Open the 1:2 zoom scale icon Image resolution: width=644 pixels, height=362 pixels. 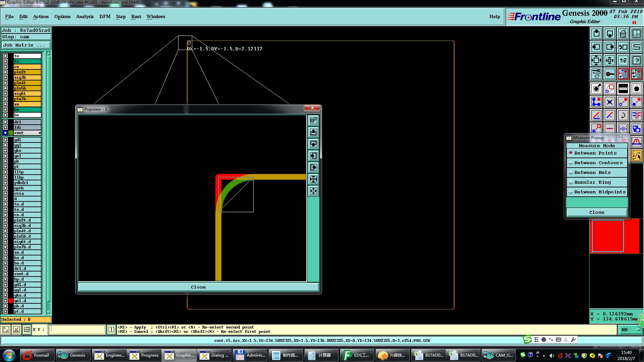[x=623, y=60]
